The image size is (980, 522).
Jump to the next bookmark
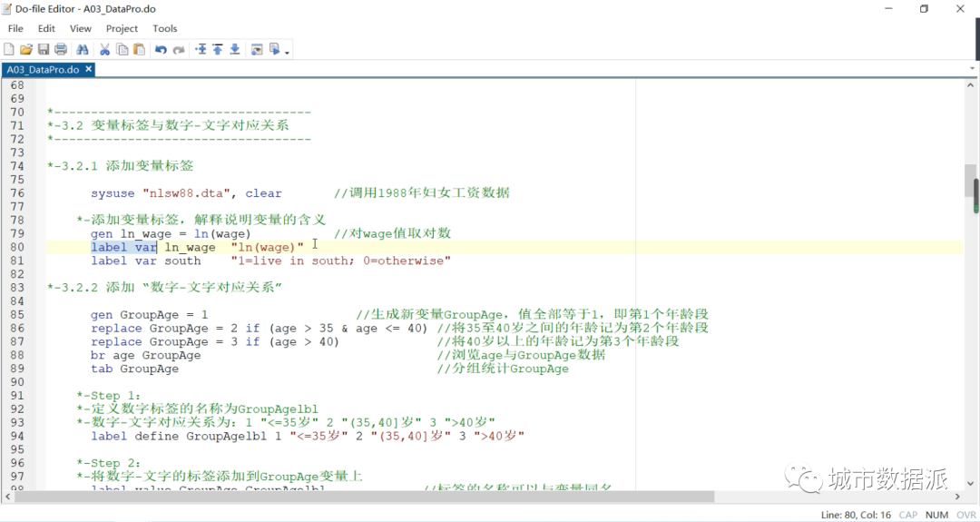[235, 49]
